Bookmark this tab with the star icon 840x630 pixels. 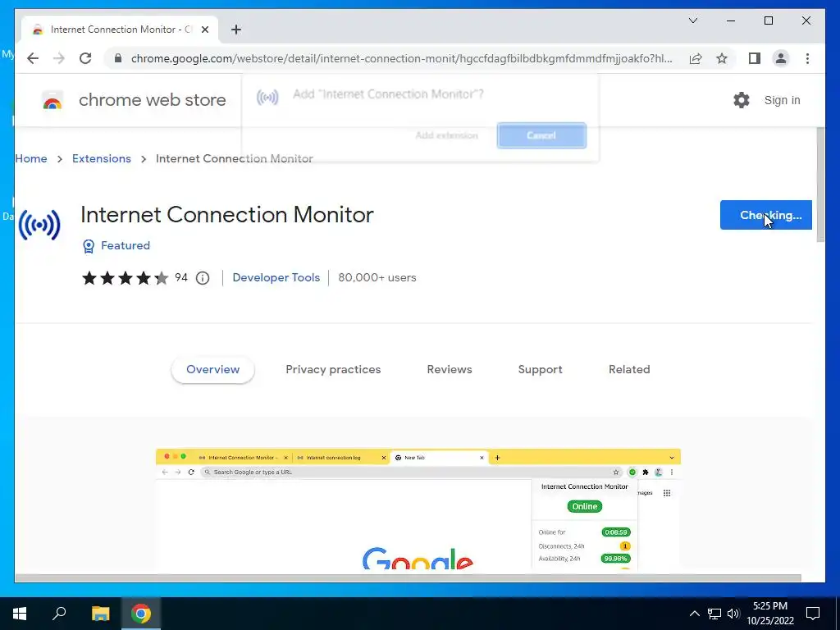(x=722, y=58)
